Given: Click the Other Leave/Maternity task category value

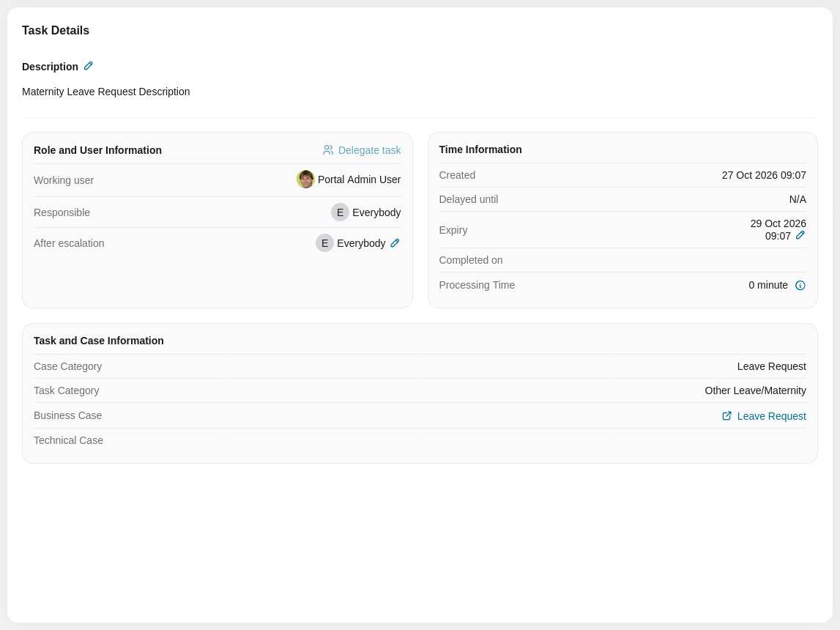Looking at the screenshot, I should pos(755,390).
